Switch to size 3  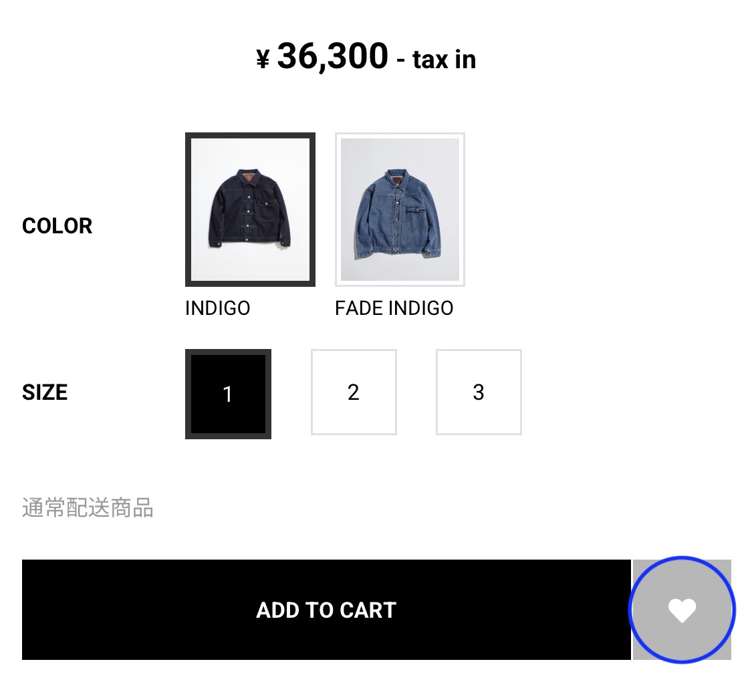pyautogui.click(x=479, y=392)
